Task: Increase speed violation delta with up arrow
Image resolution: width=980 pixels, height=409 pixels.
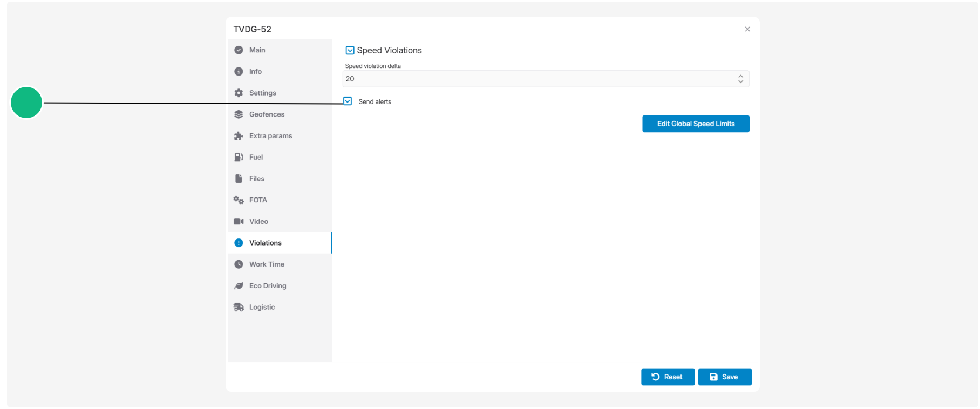Action: 740,76
